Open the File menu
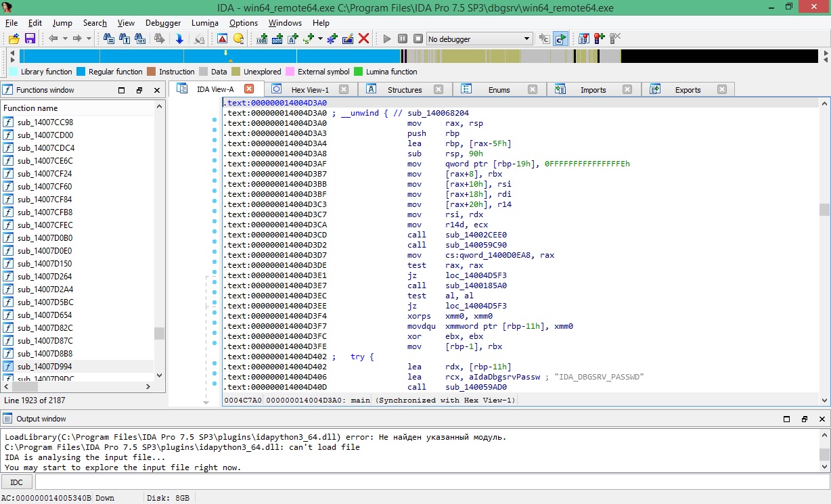The image size is (831, 504). 12,22
